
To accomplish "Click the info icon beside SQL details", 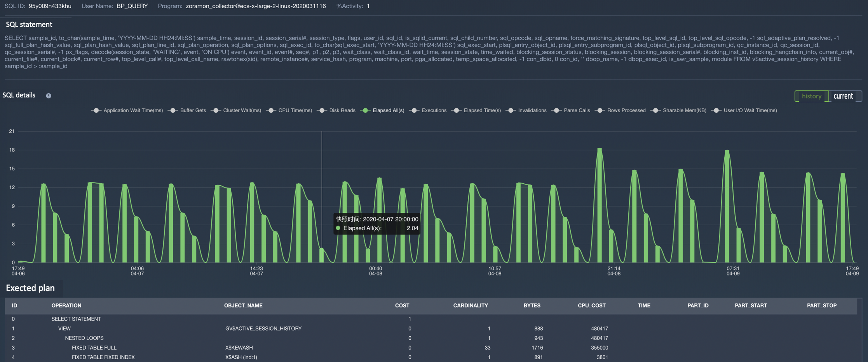I will (49, 96).
